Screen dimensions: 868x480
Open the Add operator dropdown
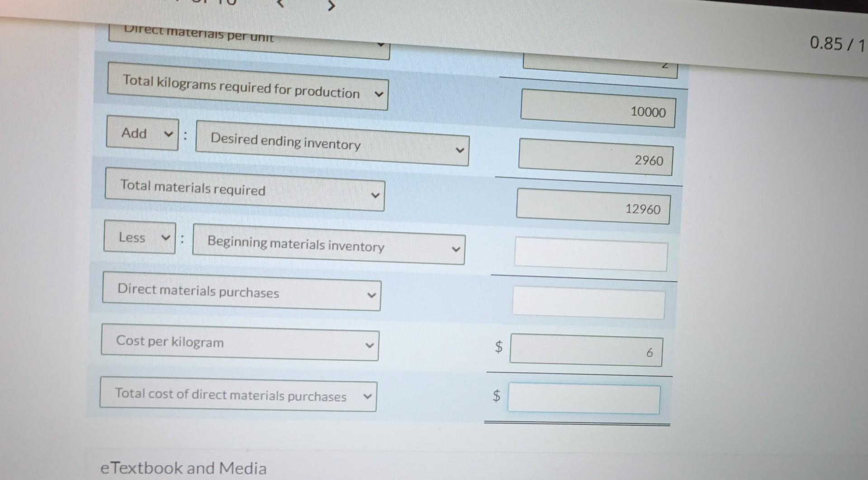[142, 133]
